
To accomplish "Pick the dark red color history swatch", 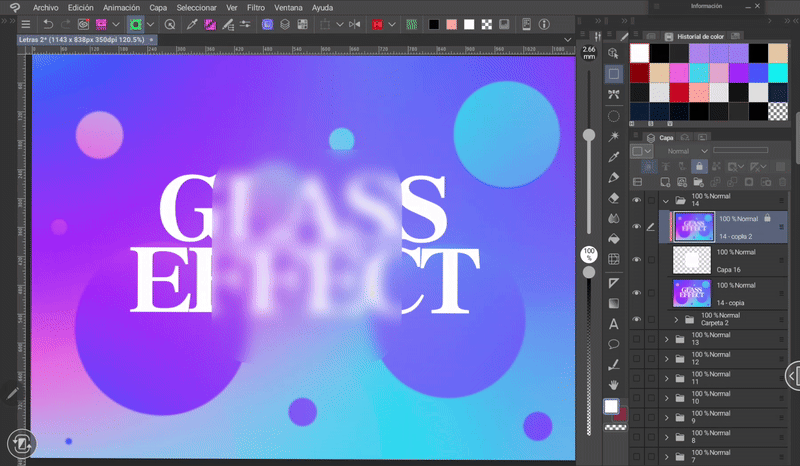I will (x=640, y=73).
